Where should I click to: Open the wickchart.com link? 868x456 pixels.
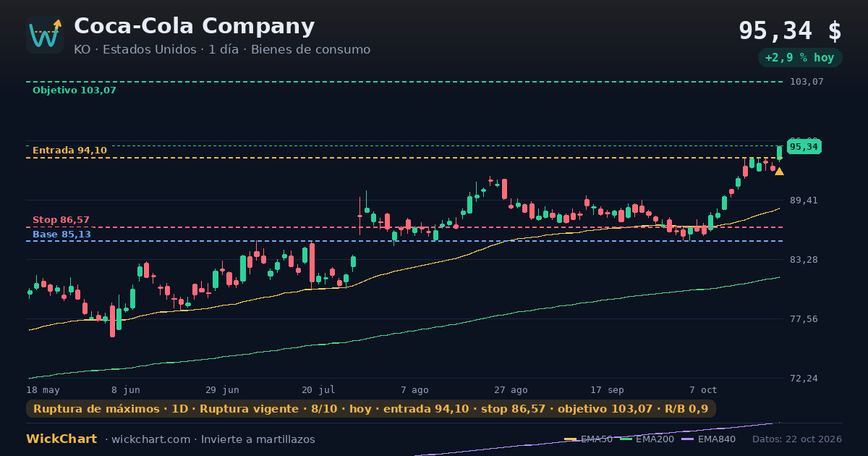[150, 439]
